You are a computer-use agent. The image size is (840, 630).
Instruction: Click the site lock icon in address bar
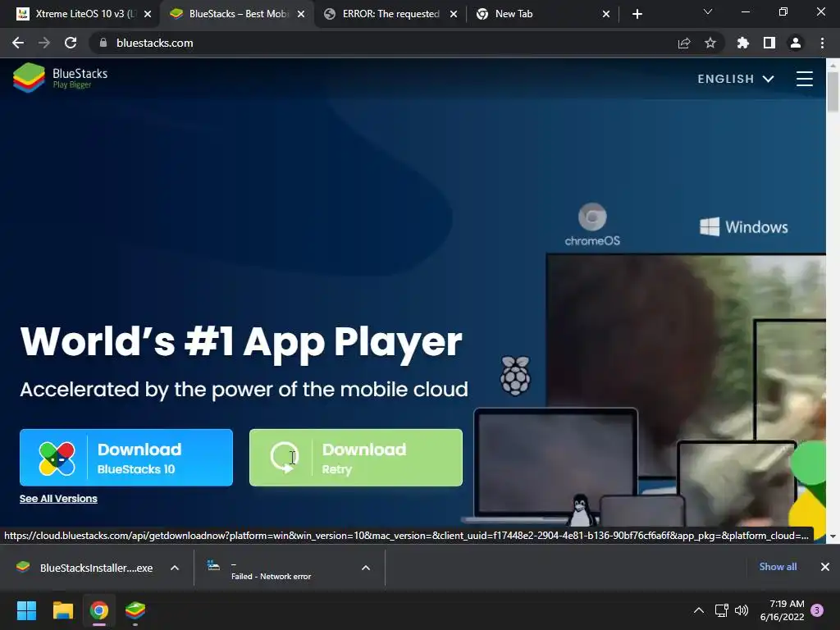click(103, 43)
